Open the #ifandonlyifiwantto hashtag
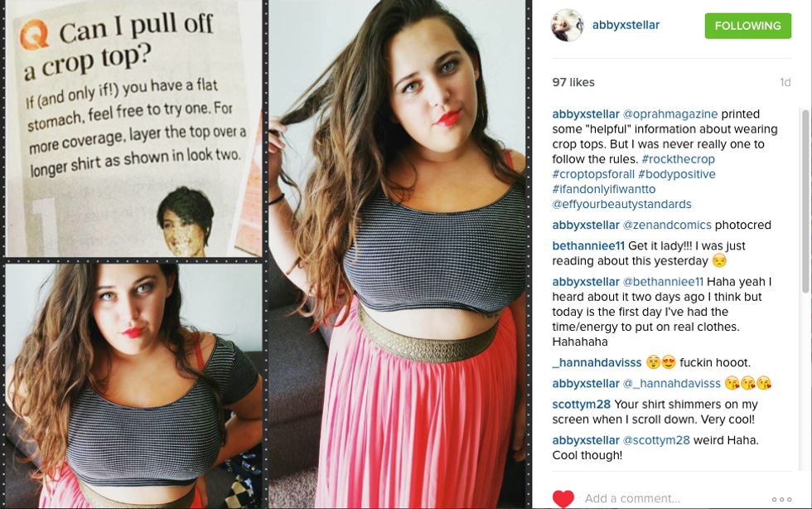The height and width of the screenshot is (509, 812). [x=604, y=189]
